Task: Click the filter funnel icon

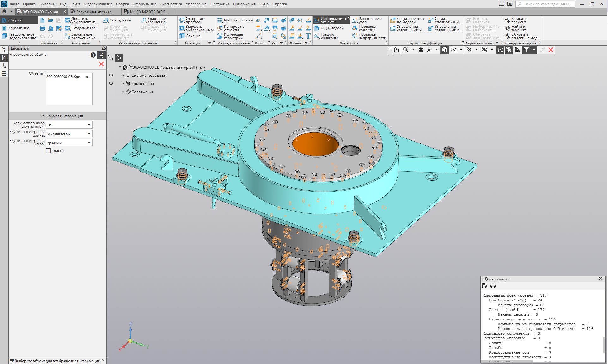Action: point(526,50)
